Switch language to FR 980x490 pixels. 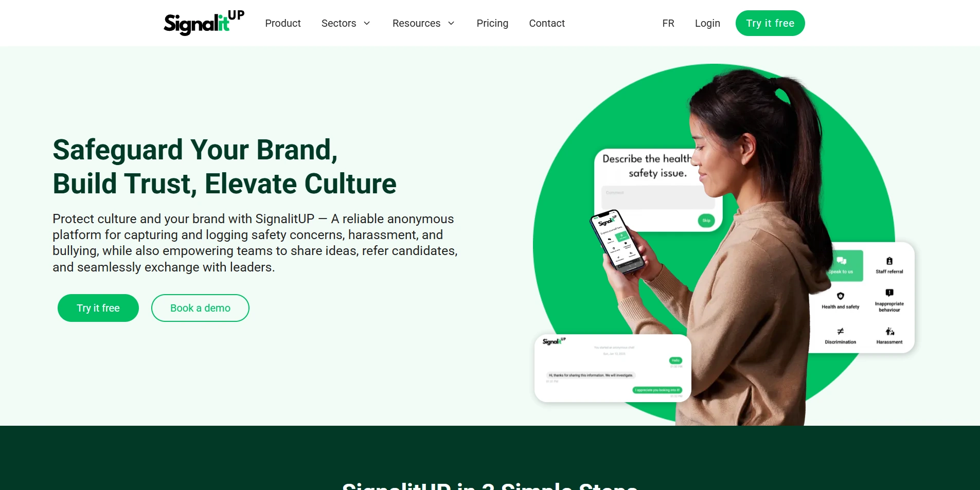[668, 23]
